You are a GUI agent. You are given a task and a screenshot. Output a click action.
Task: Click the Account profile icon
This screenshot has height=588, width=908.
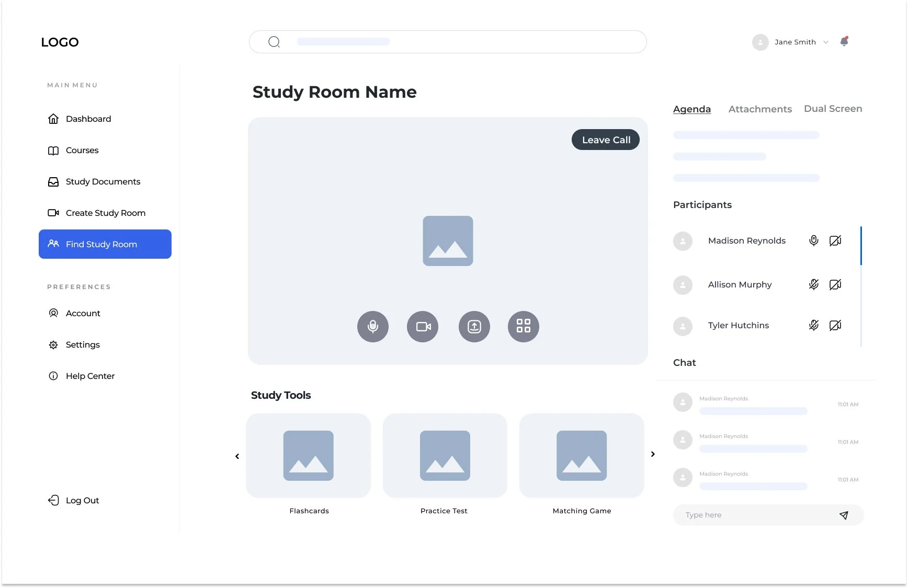click(53, 313)
